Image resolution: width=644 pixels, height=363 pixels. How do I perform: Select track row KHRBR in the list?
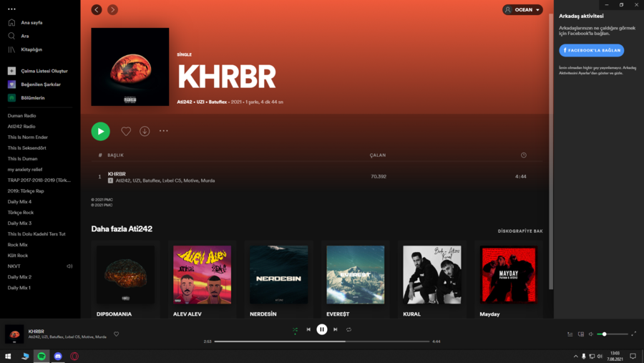click(316, 177)
